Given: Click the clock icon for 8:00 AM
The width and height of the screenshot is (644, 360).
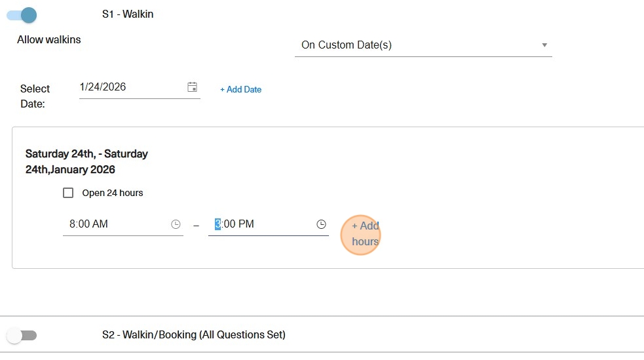Looking at the screenshot, I should pos(176,224).
